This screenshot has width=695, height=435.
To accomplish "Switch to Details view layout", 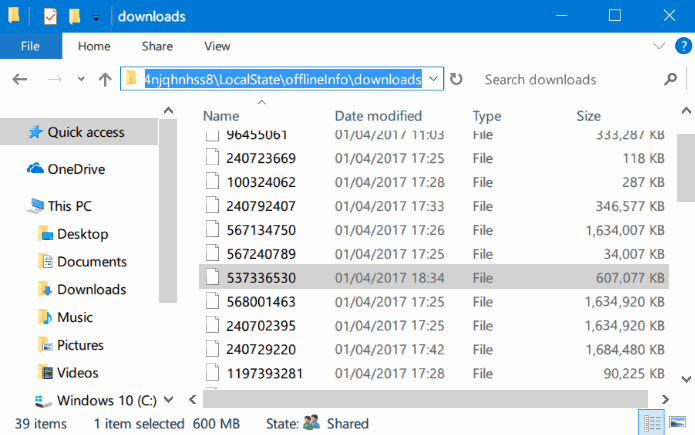I will pos(653,422).
